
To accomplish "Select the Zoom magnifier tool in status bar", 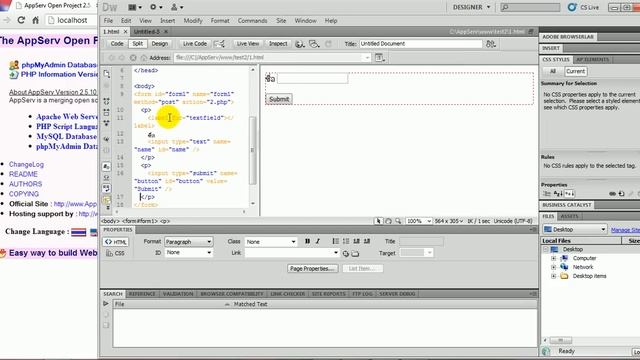I will 398,221.
